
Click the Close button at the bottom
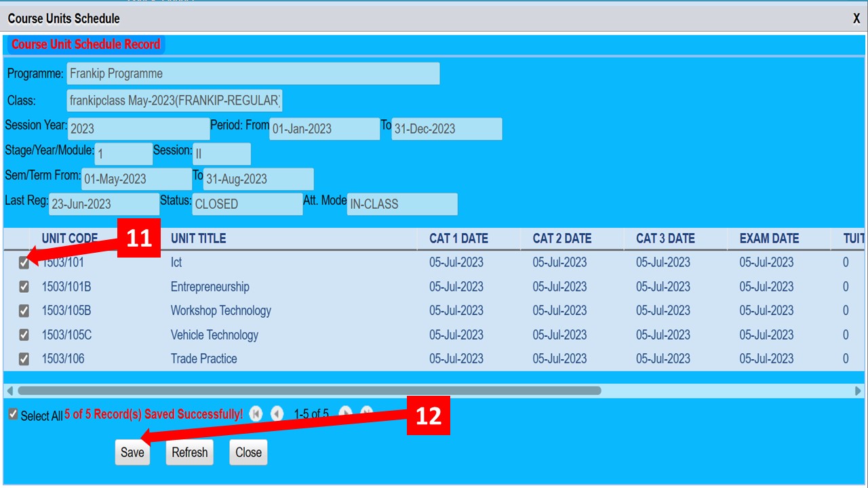click(248, 453)
